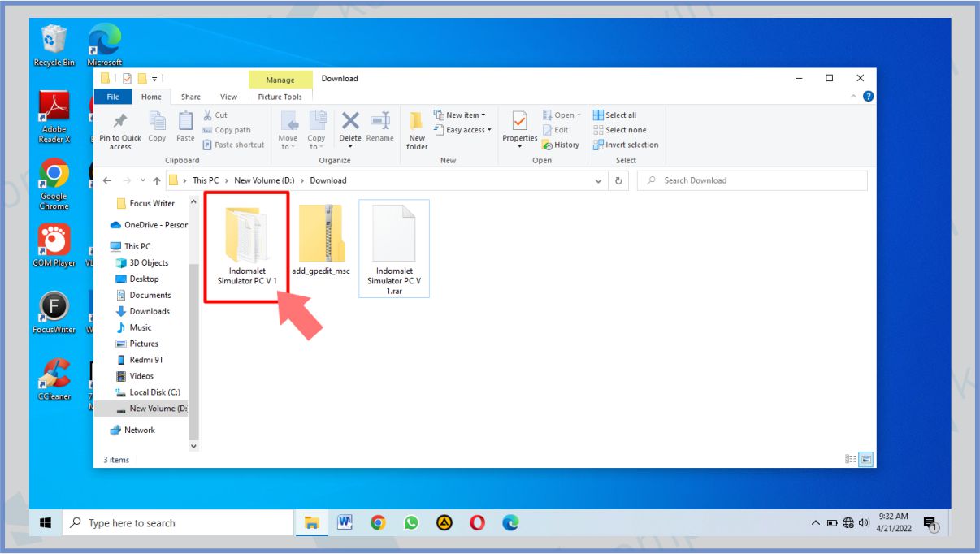Open the explorer Help question mark icon
The width and height of the screenshot is (980, 554).
pos(868,97)
